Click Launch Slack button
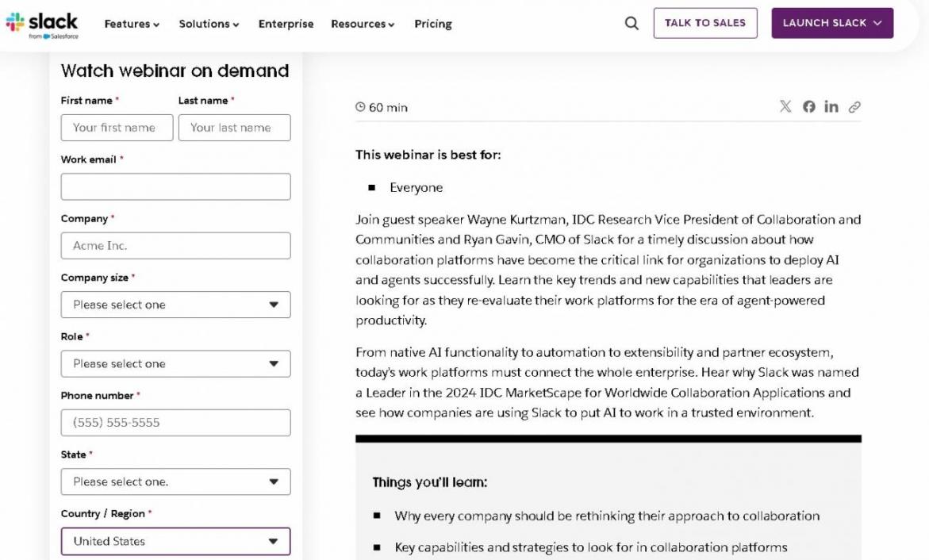The width and height of the screenshot is (929, 560). [832, 23]
